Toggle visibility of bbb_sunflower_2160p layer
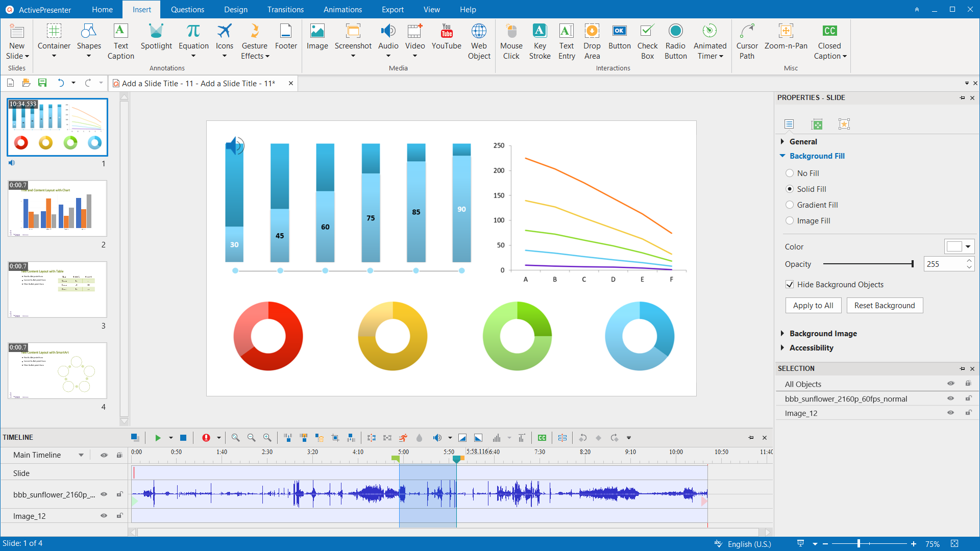This screenshot has width=980, height=551. [104, 494]
